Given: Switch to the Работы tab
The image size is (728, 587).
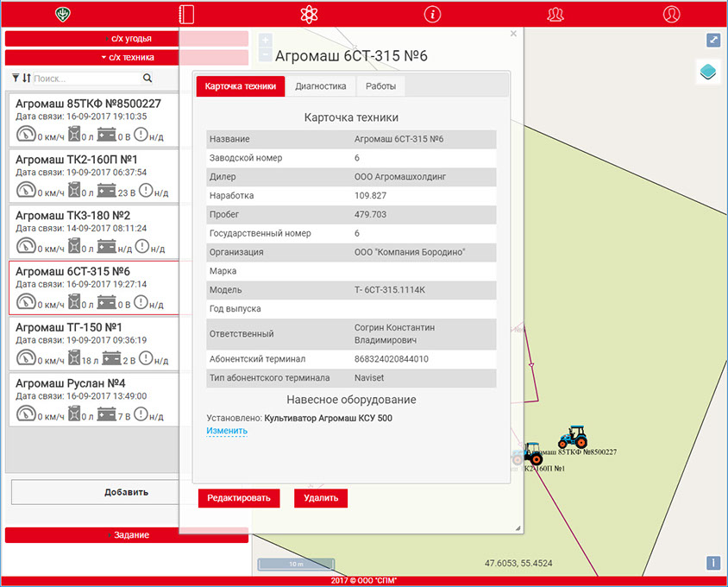Looking at the screenshot, I should click(380, 86).
